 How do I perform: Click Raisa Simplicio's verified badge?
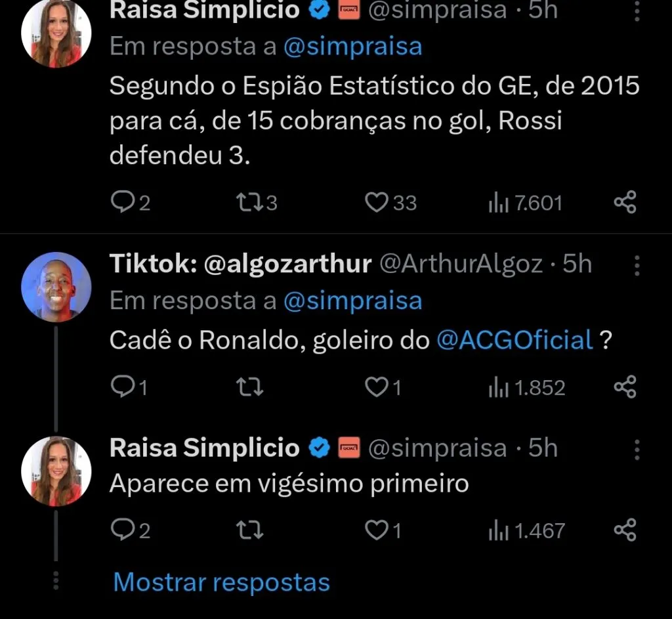point(320,9)
